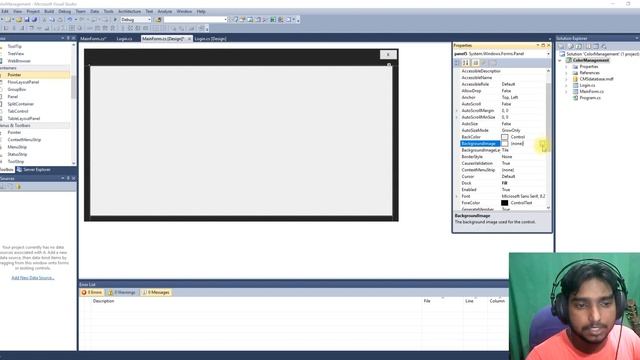Select TreeView in the Toolbox
Image resolution: width=640 pixels, height=360 pixels.
click(16, 53)
